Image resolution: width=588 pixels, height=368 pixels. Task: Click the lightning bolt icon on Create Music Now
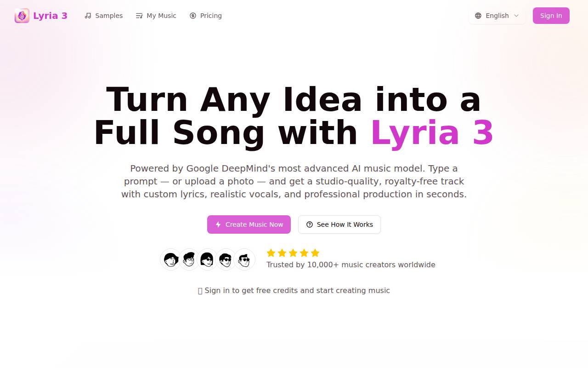click(x=218, y=224)
